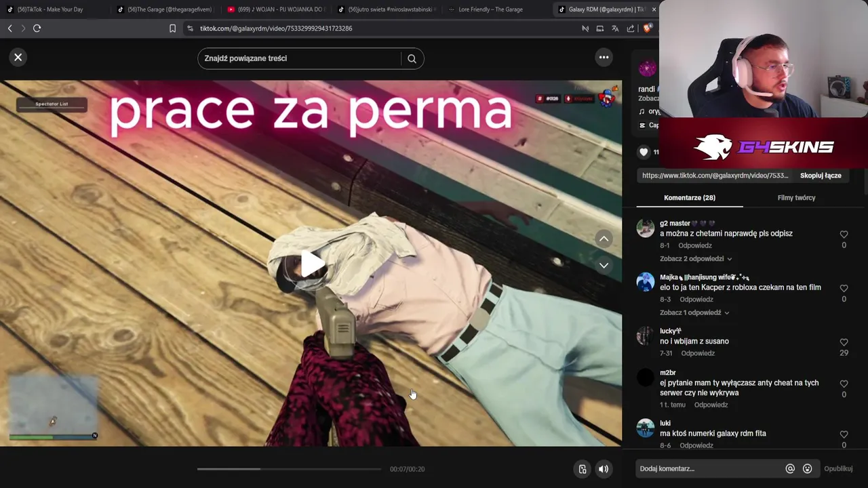
Task: Reply to lucky's comment via Odpowiedz
Action: pyautogui.click(x=698, y=353)
